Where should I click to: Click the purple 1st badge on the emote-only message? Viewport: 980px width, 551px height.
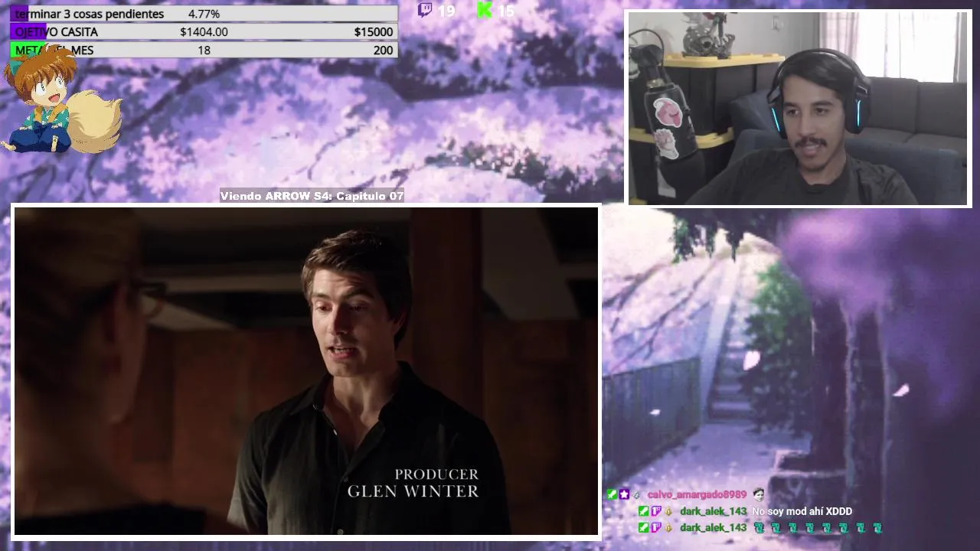pos(656,527)
